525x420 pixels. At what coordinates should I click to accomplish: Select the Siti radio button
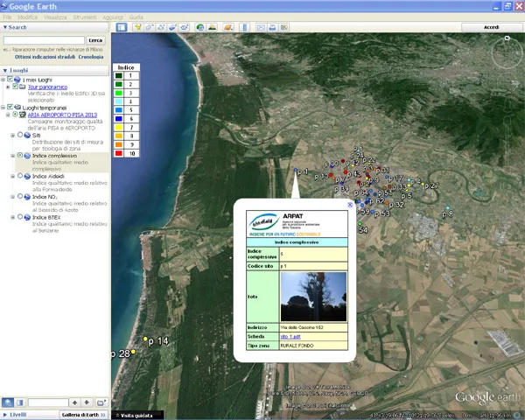(20, 135)
